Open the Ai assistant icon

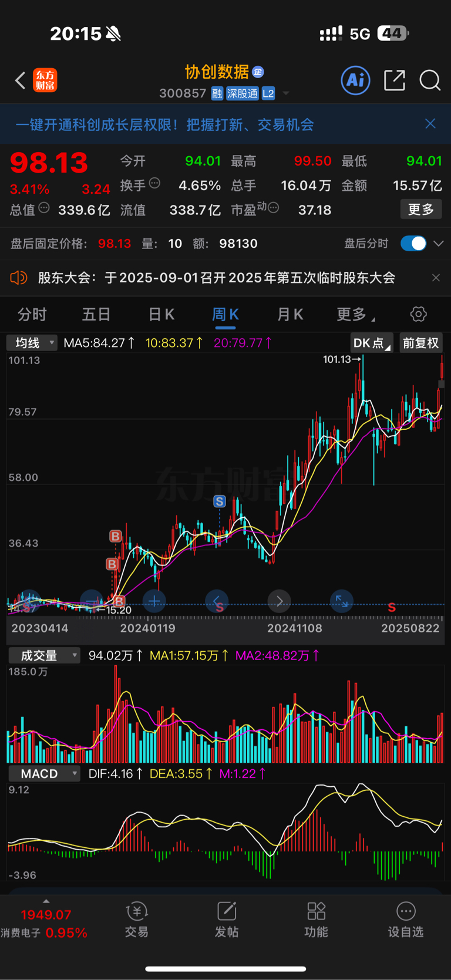[x=356, y=80]
